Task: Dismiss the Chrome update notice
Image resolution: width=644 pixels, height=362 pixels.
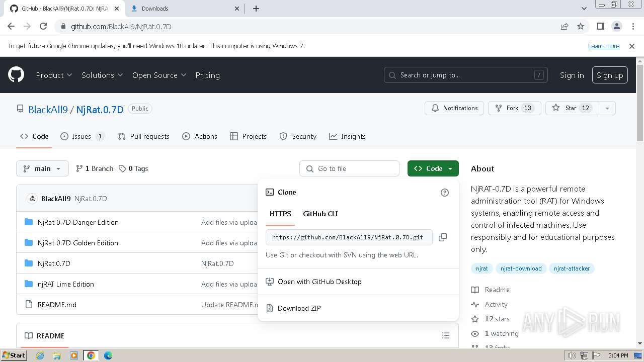Action: (x=632, y=46)
